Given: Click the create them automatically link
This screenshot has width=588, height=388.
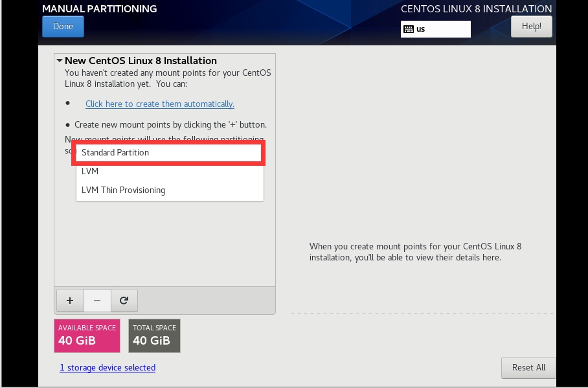Looking at the screenshot, I should click(x=160, y=104).
